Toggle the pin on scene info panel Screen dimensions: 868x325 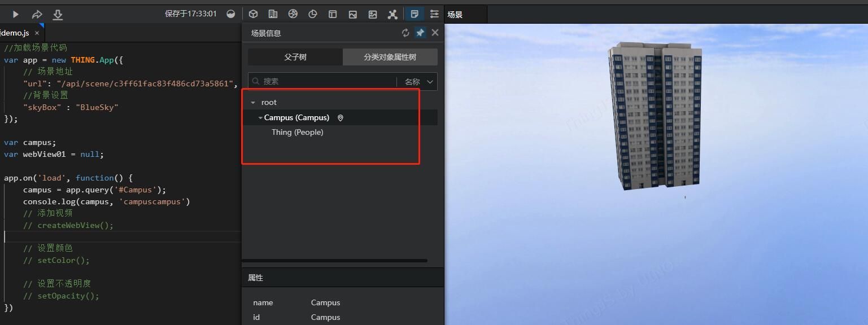pos(420,33)
